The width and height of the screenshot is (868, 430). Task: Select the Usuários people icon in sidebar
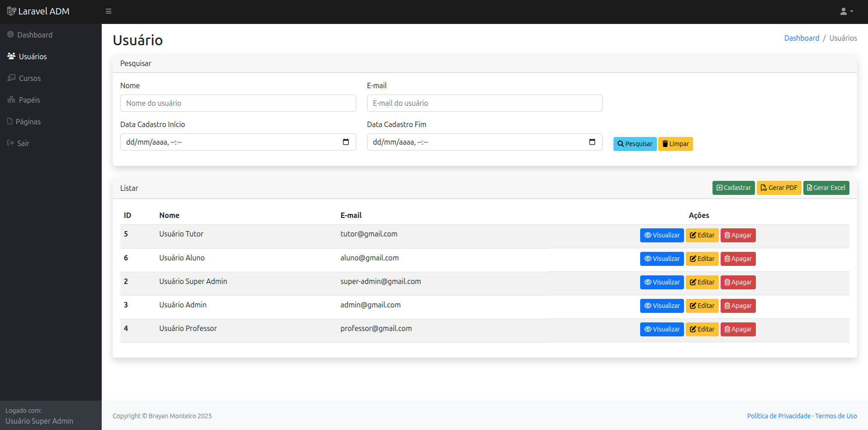click(x=10, y=56)
